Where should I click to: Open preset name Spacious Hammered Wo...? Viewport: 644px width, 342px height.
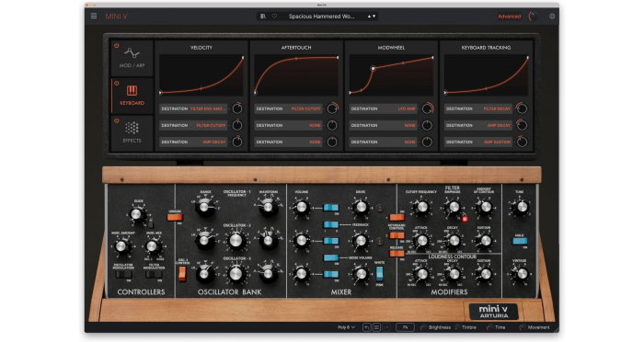[x=321, y=17]
